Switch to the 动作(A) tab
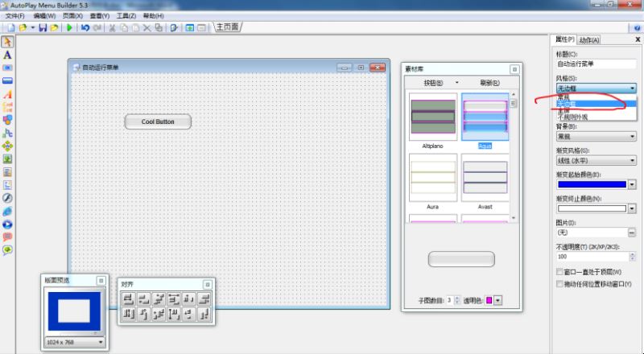This screenshot has height=354, width=644. (x=589, y=40)
